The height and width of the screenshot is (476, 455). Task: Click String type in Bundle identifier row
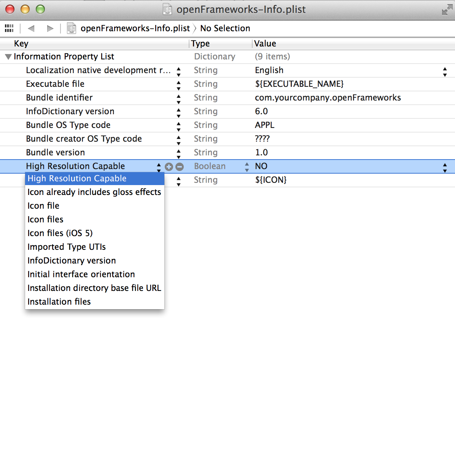tap(206, 97)
